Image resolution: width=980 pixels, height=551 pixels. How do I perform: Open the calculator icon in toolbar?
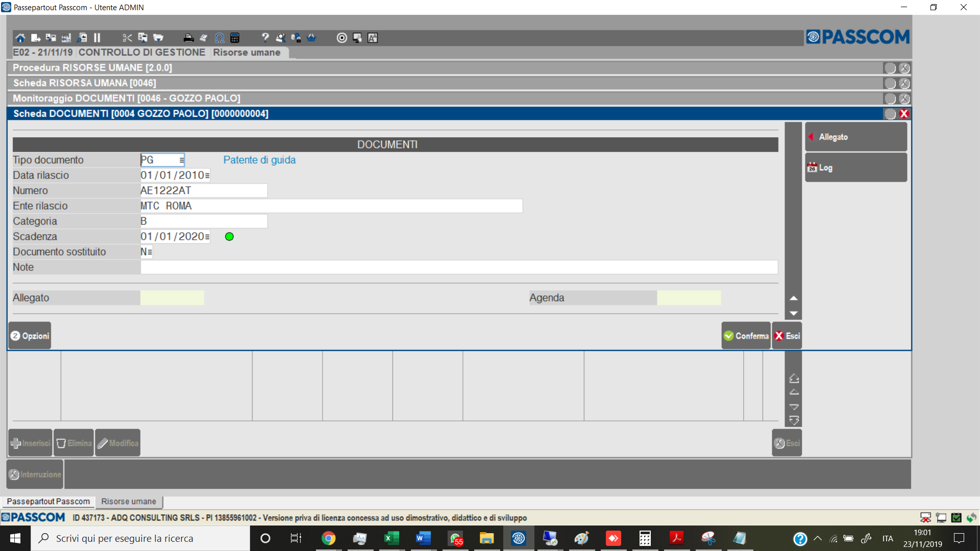(235, 38)
